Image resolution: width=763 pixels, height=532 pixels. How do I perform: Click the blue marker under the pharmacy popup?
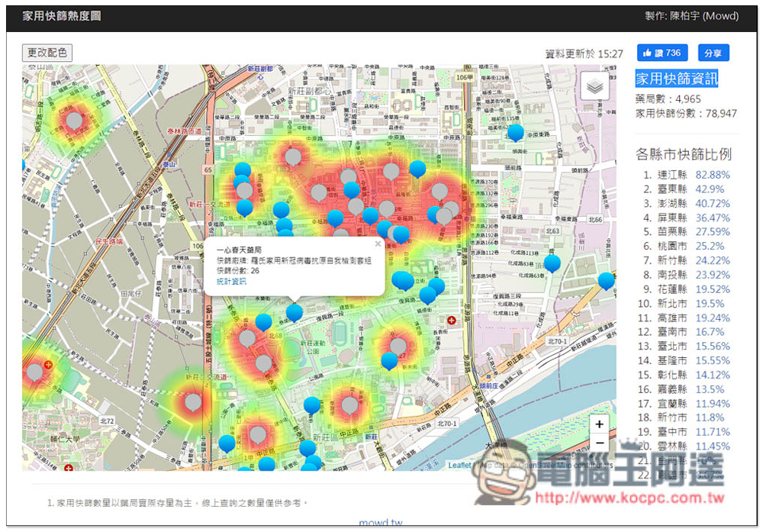(295, 311)
